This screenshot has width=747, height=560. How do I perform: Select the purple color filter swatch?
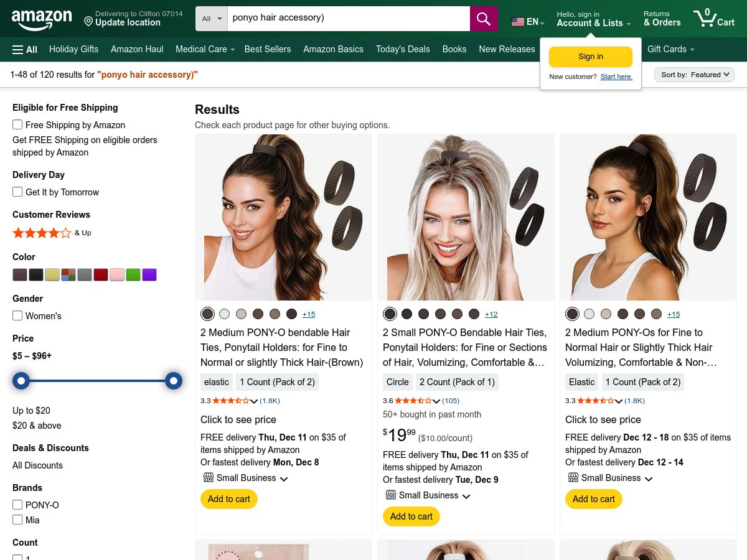(149, 275)
